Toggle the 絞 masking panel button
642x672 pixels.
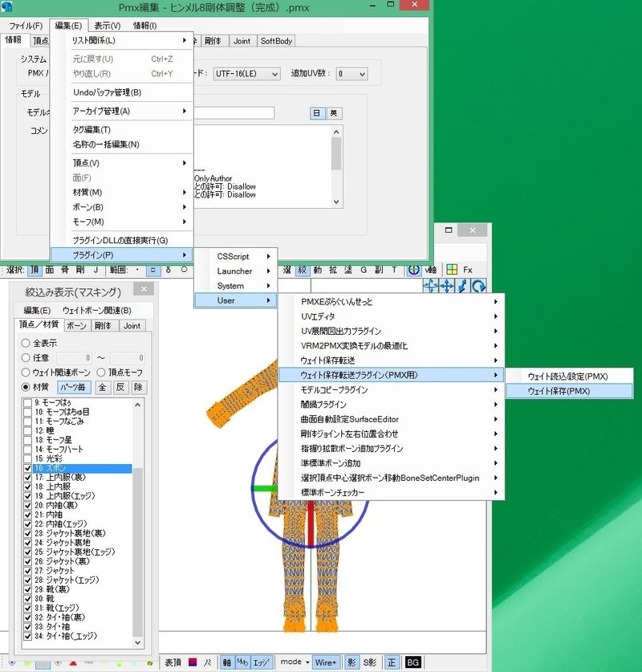[303, 270]
